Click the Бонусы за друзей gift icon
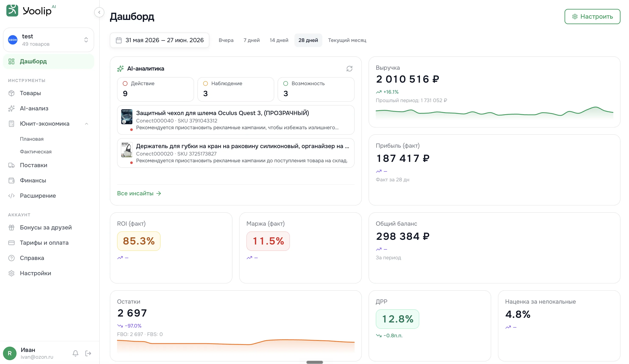This screenshot has height=364, width=629. click(11, 227)
